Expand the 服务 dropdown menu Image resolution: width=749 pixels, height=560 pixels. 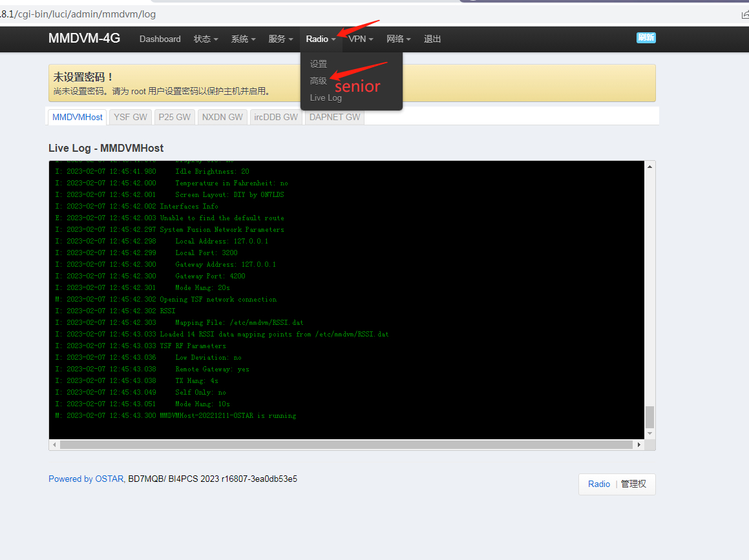[280, 39]
